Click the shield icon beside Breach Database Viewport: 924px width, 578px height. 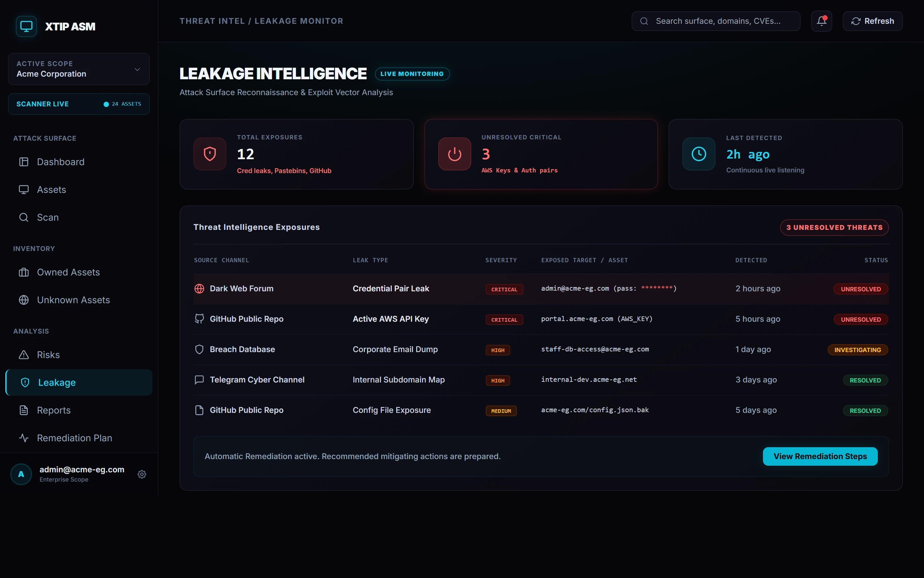point(199,349)
